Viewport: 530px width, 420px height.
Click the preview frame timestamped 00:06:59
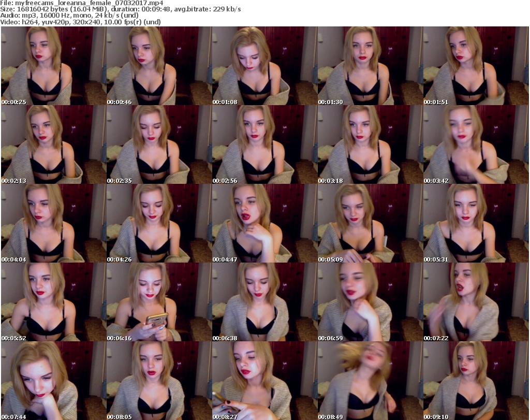click(370, 302)
